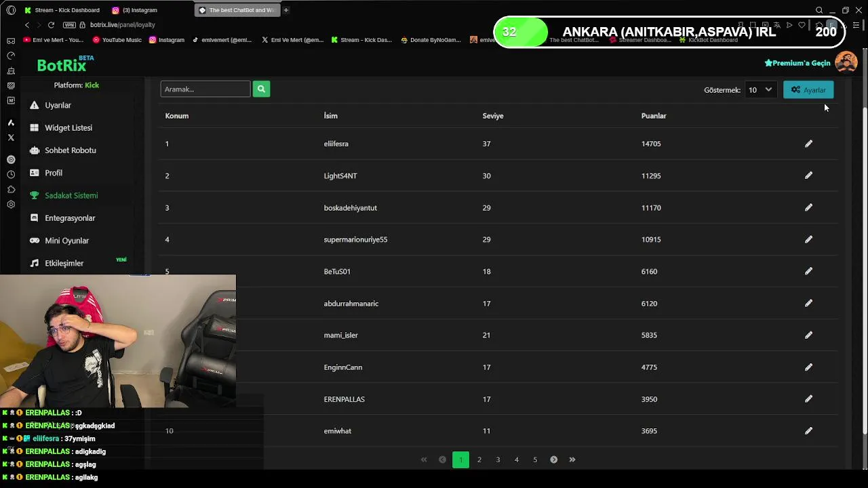Click the BotRix logo
Viewport: 868px width, 488px height.
point(65,64)
